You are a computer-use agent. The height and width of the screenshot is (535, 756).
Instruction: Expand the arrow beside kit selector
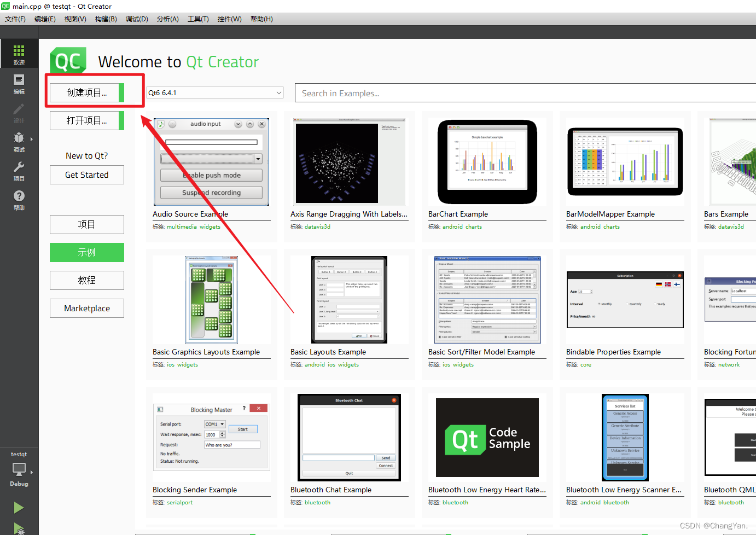coord(32,472)
